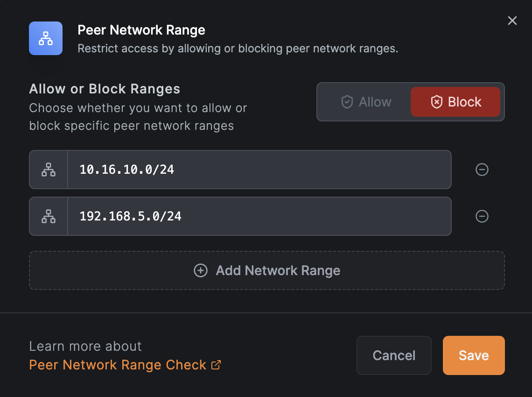Click the external link icon after Peer Network Range Check
The height and width of the screenshot is (397, 532).
click(216, 365)
